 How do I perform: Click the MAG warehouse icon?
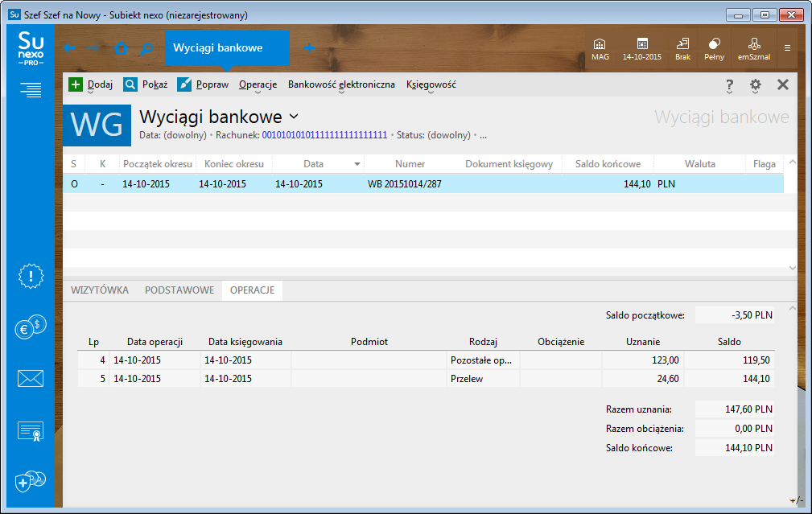point(600,49)
